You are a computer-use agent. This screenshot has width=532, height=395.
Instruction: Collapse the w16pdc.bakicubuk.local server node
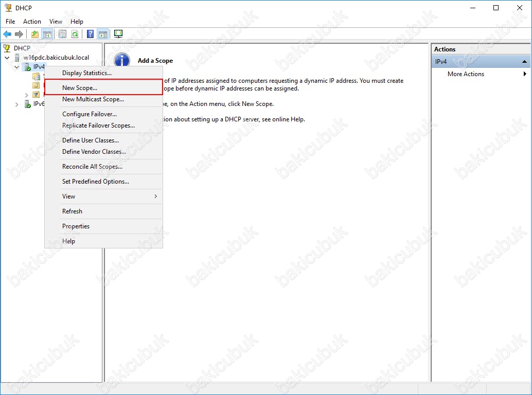click(x=7, y=58)
